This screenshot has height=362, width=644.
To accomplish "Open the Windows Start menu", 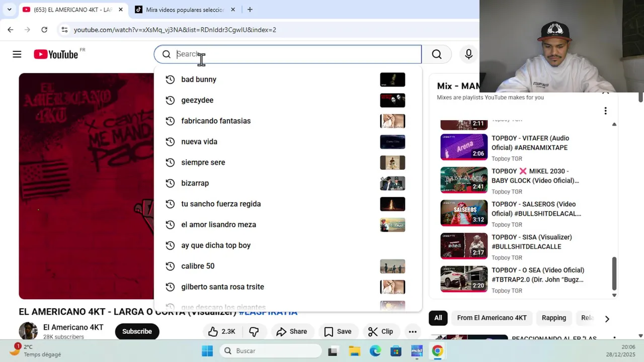I will (207, 351).
